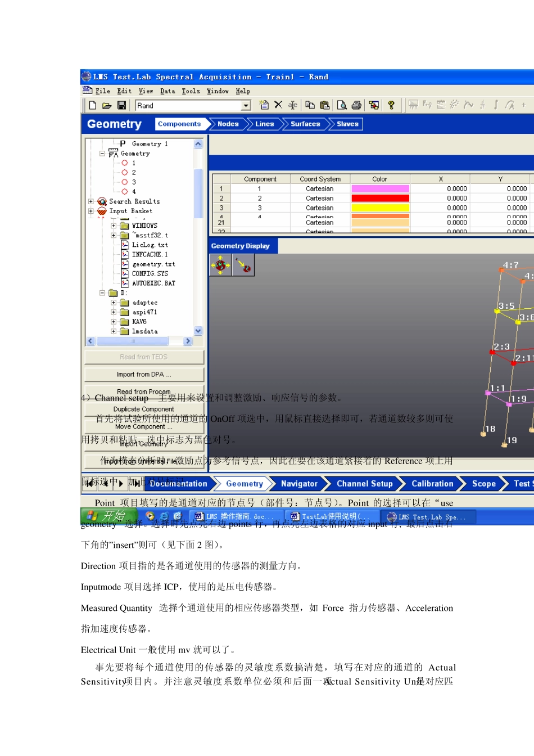
Task: Expand the Input Basket node
Action: click(91, 211)
